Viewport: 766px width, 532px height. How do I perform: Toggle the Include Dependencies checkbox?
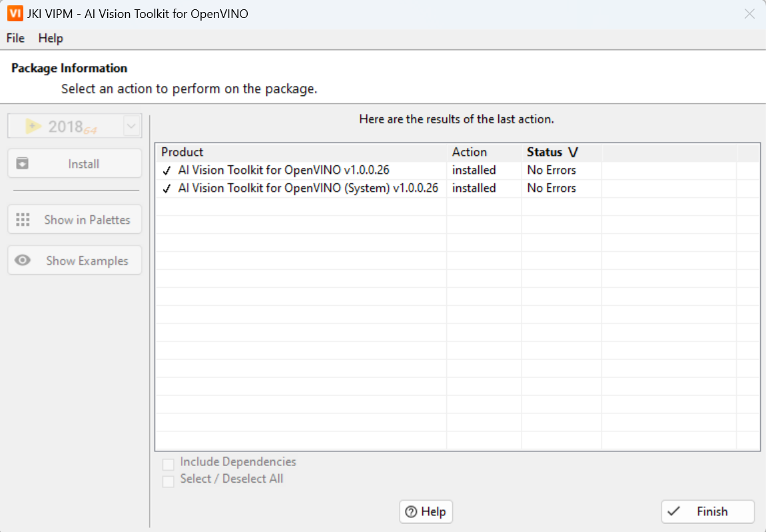[x=169, y=463]
